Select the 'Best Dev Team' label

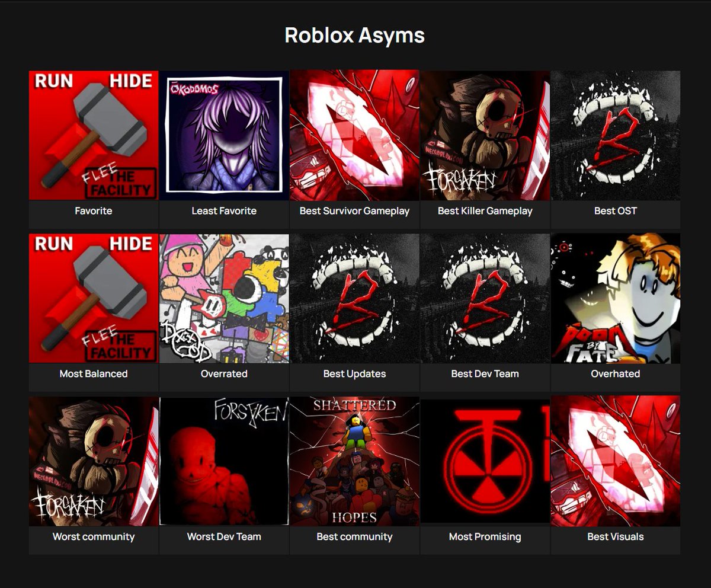point(485,374)
